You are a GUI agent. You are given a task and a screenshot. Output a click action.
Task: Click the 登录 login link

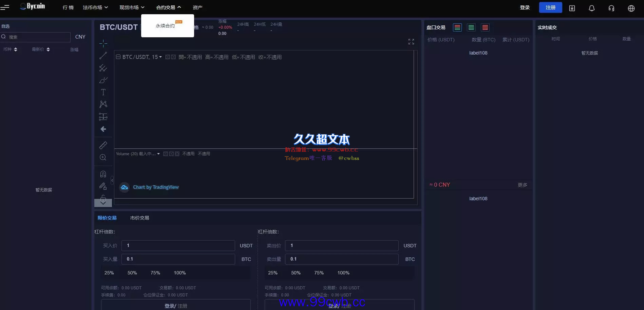525,7
